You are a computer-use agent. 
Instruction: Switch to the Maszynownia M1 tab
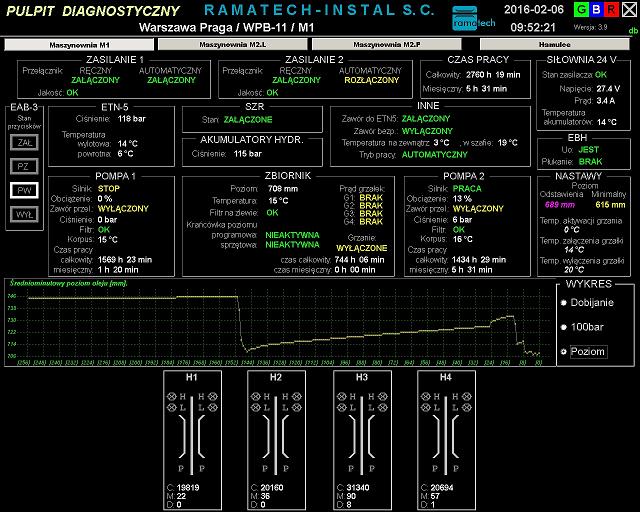tap(79, 45)
